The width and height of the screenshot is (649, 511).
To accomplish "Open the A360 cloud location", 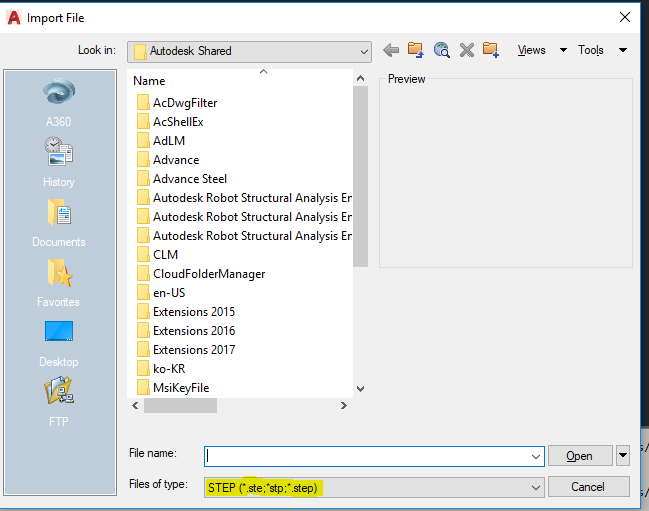I will click(x=59, y=103).
